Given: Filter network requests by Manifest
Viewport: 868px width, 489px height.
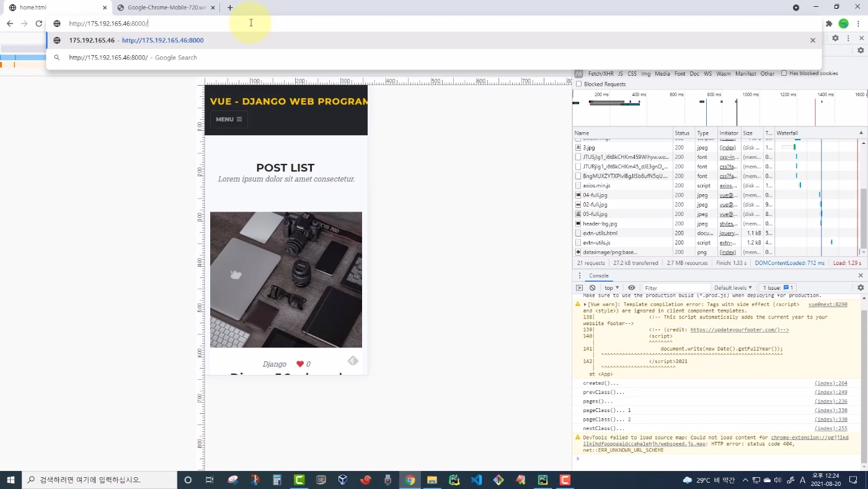Looking at the screenshot, I should pyautogui.click(x=746, y=73).
